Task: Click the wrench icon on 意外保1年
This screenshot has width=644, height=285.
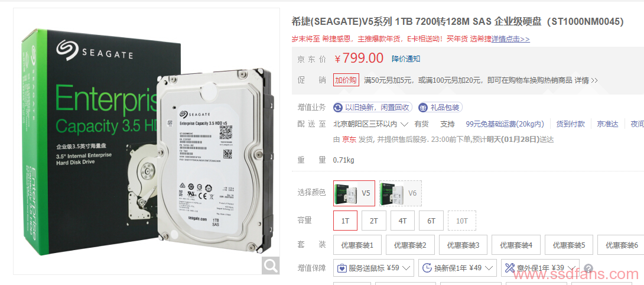Action: [x=510, y=268]
